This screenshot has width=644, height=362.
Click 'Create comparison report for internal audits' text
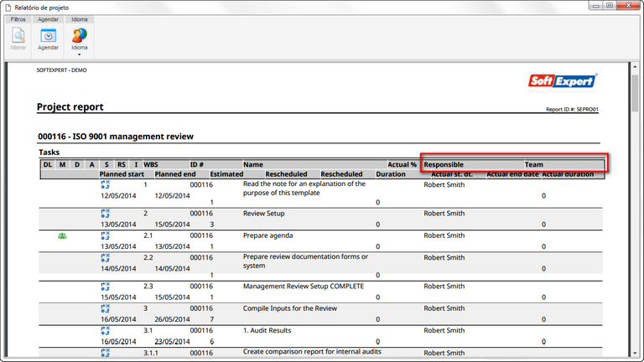312,352
